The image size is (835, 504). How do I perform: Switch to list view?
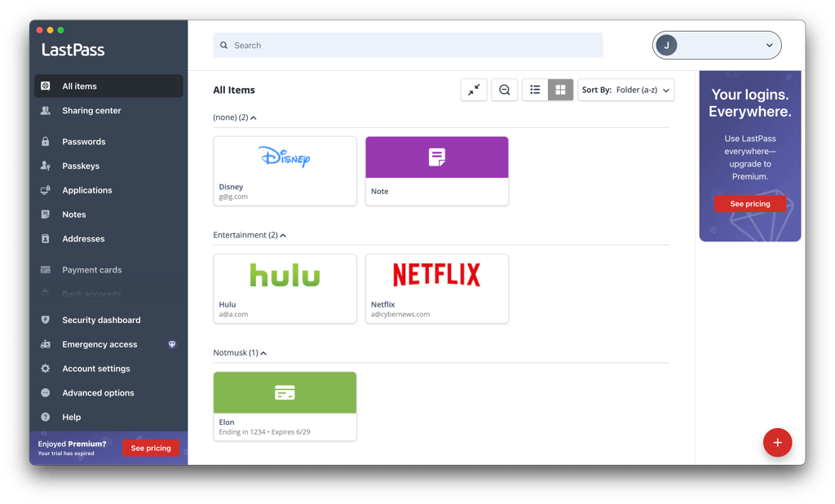pyautogui.click(x=535, y=90)
